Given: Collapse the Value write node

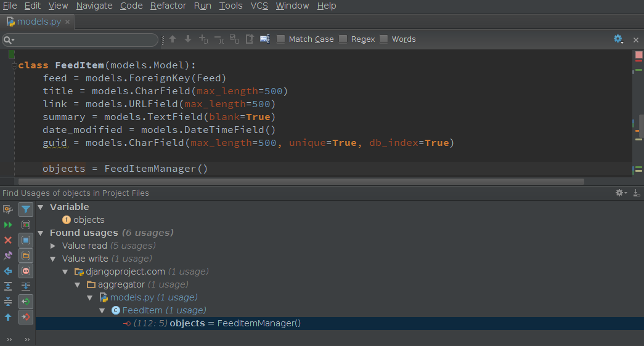Looking at the screenshot, I should coord(52,259).
